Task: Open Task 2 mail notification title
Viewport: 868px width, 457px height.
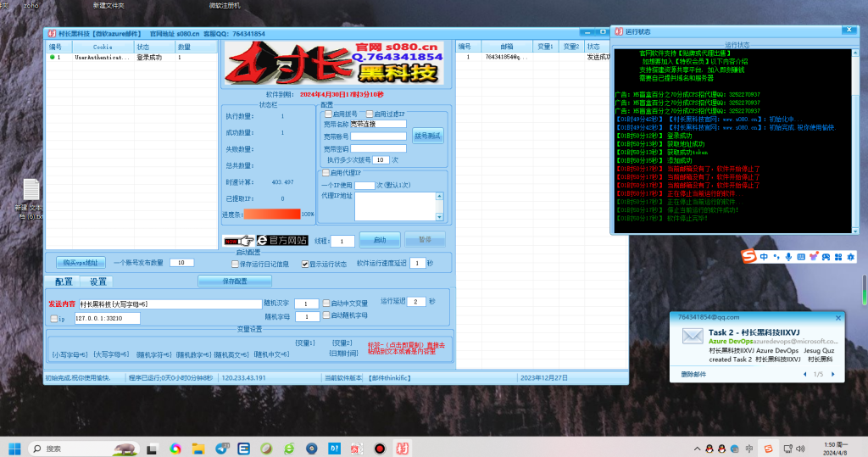Action: (x=754, y=332)
